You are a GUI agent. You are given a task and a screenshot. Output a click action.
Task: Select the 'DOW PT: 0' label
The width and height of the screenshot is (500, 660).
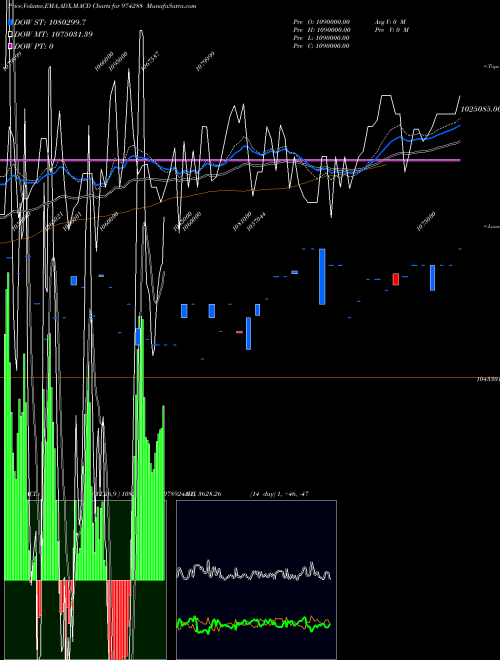(34, 46)
